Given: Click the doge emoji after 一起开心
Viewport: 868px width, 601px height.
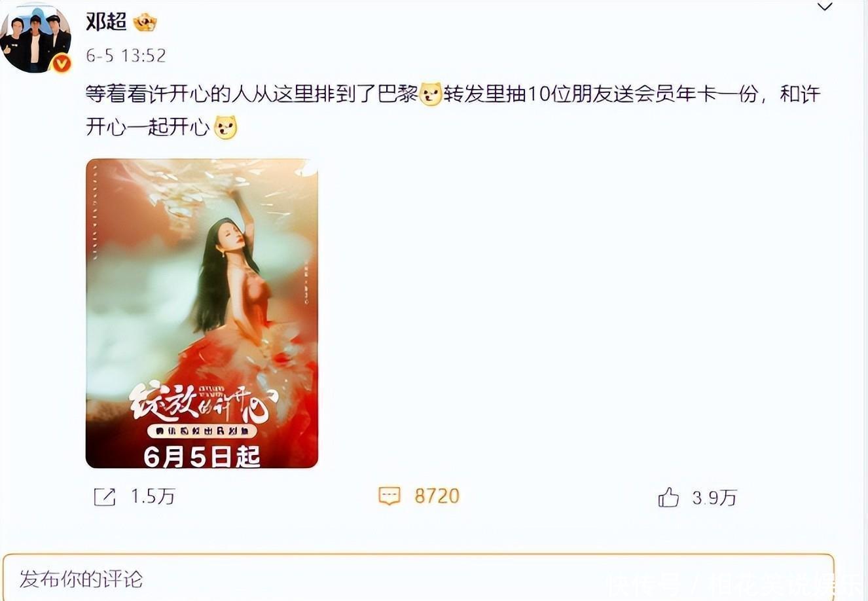Looking at the screenshot, I should point(225,126).
